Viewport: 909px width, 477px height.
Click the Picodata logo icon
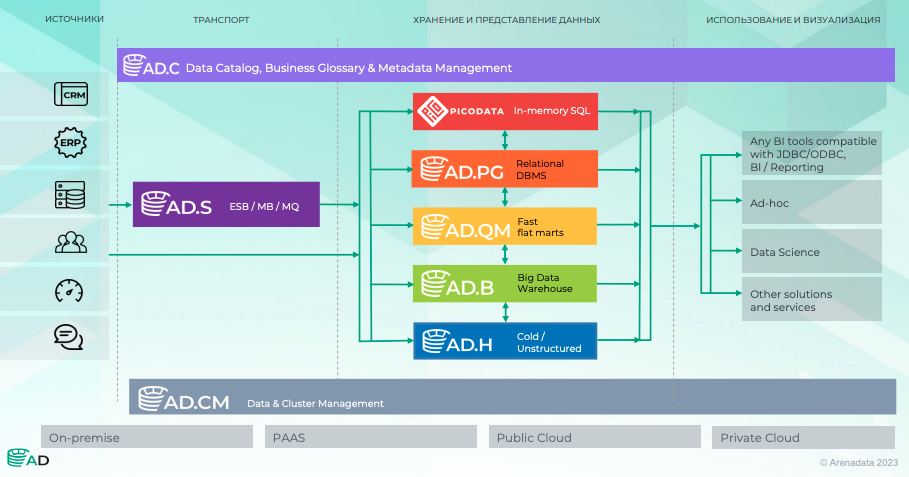432,111
